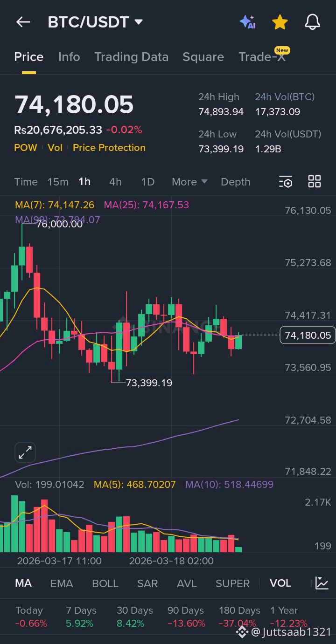Image resolution: width=336 pixels, height=644 pixels.
Task: Click the 24h Vol(USDT) value 1.29B
Action: pyautogui.click(x=268, y=149)
